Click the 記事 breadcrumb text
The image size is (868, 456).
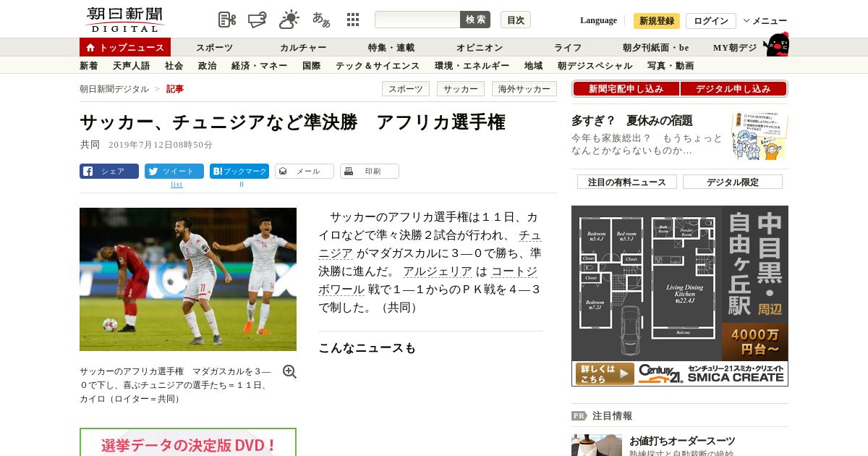[x=175, y=89]
